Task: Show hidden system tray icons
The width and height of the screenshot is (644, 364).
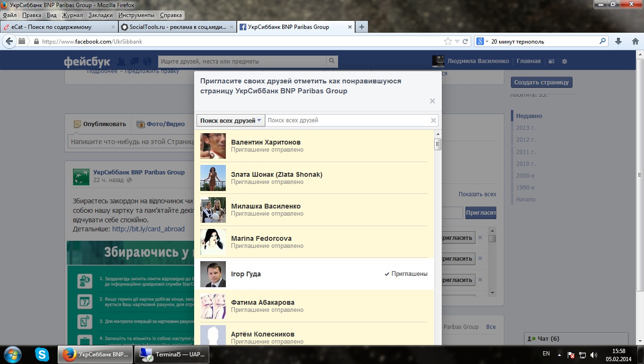Action: point(559,354)
